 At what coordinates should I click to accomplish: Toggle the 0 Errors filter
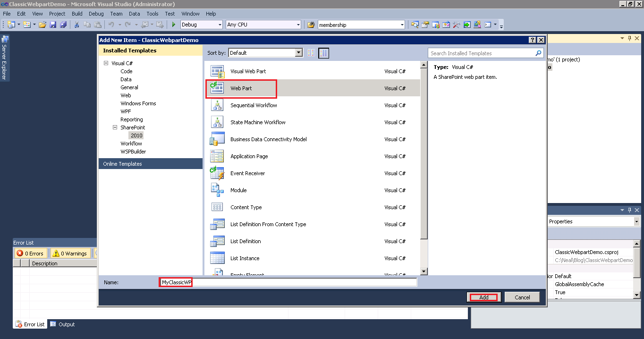[x=30, y=253]
